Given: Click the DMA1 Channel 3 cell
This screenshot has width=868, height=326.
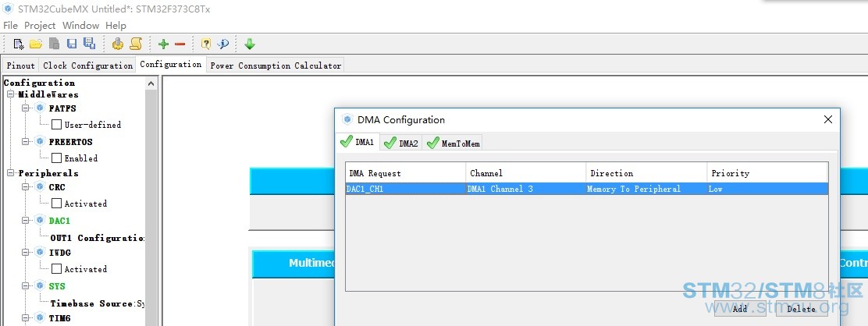Looking at the screenshot, I should pyautogui.click(x=526, y=189).
